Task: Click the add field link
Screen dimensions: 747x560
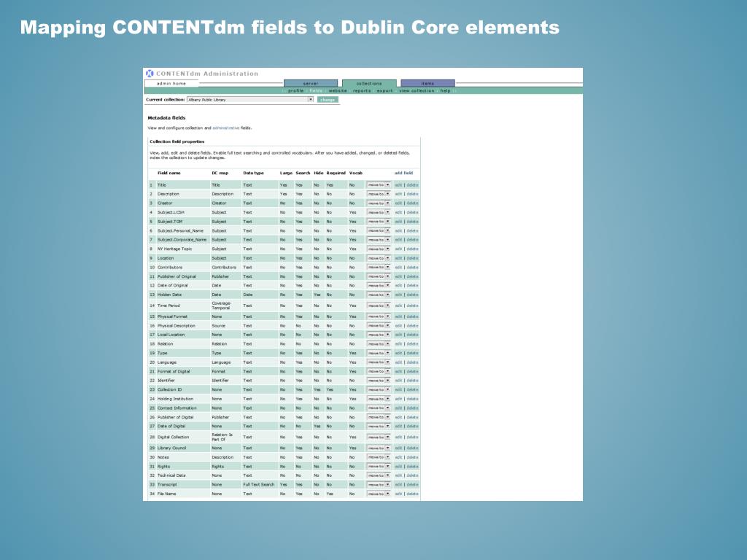Action: [403, 173]
